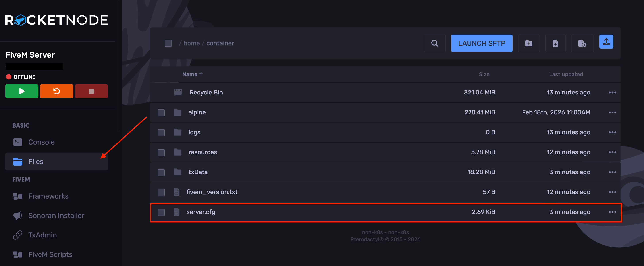Open the file search magnifier icon
The image size is (644, 266).
(434, 43)
